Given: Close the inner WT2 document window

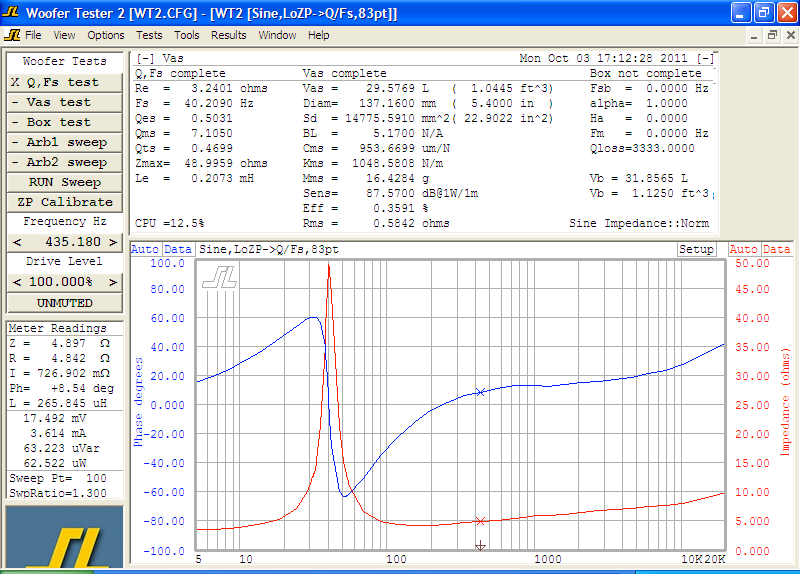Looking at the screenshot, I should point(790,35).
